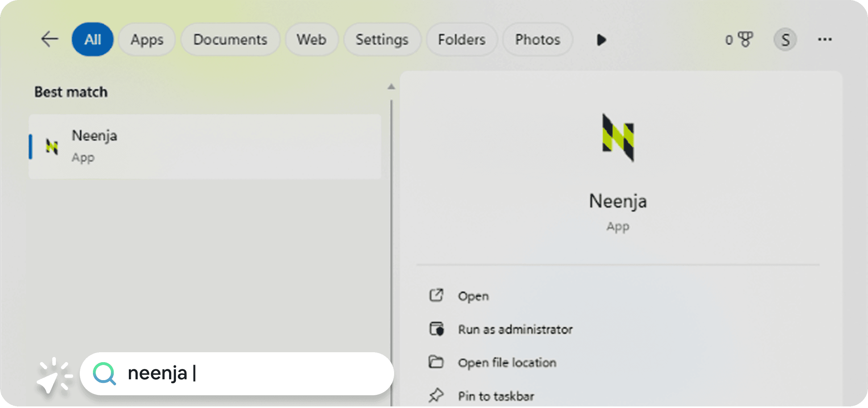Choose Pin to taskbar
Screen dimensions: 868x408
496,396
